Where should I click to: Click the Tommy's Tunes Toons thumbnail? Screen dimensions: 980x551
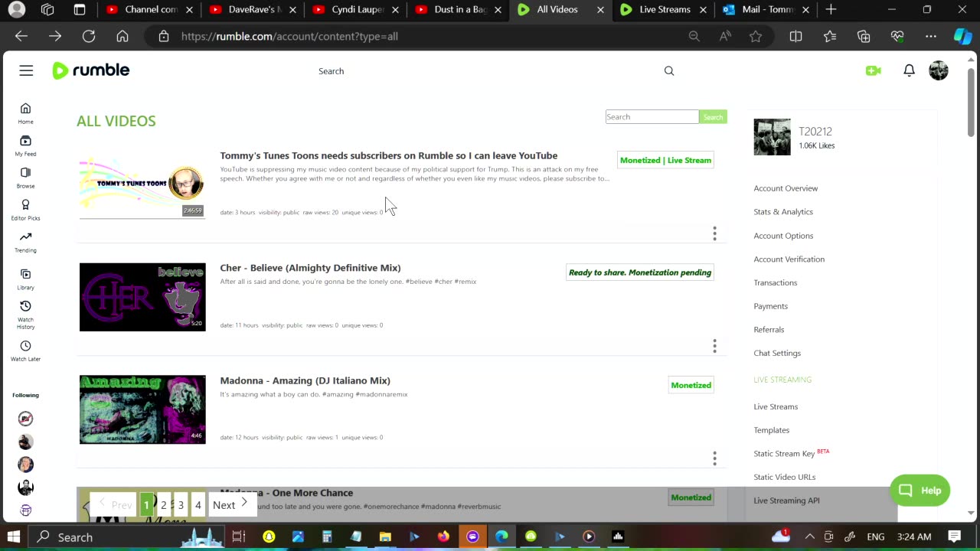pos(142,184)
